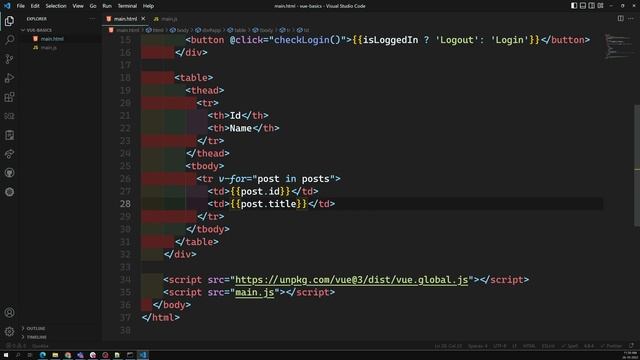The image size is (640, 360).
Task: Open the GitHub view in activity bar
Action: tap(9, 173)
